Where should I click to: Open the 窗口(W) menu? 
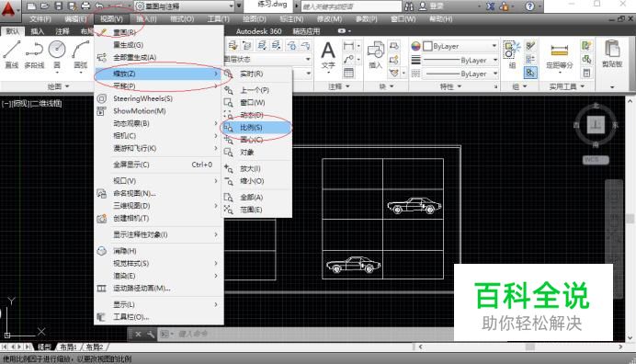click(x=403, y=19)
